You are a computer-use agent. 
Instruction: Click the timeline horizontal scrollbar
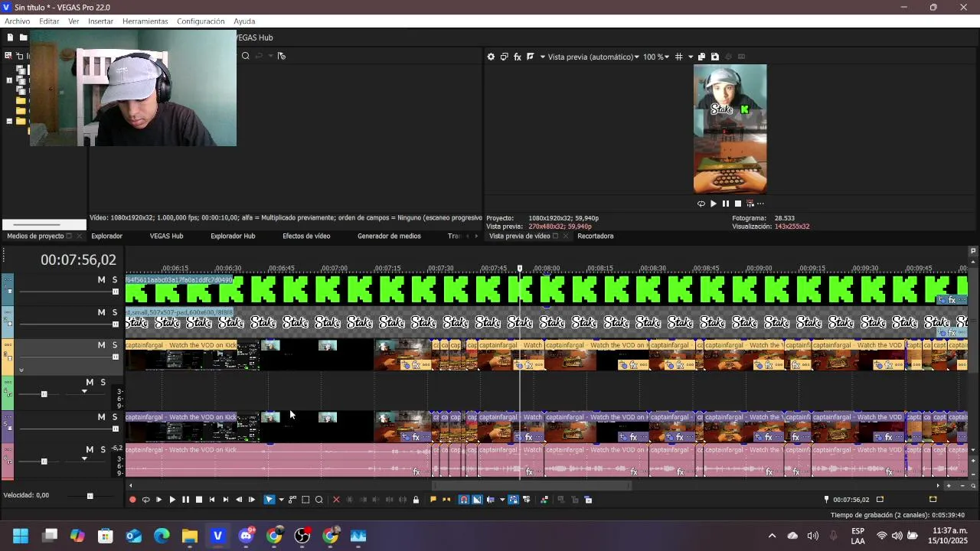(x=532, y=485)
